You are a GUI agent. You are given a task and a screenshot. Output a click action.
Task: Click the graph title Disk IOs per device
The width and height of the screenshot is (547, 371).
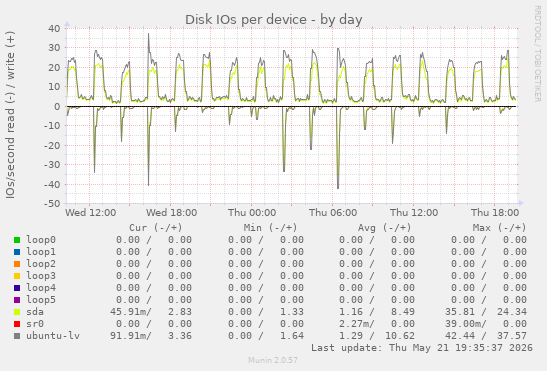pos(274,20)
